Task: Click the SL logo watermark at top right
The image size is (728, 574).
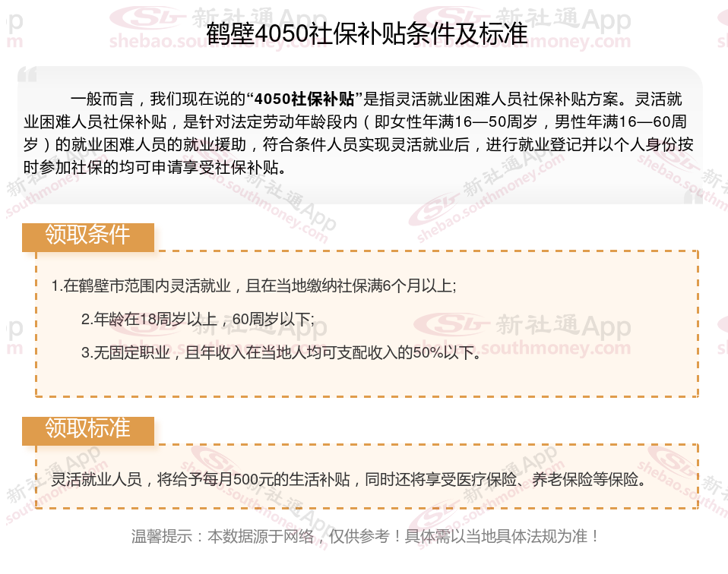Action: [448, 18]
